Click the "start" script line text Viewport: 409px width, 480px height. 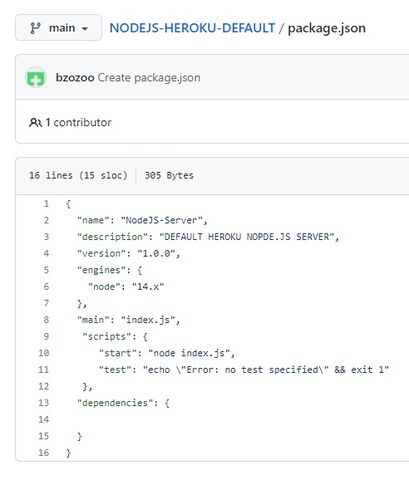pyautogui.click(x=167, y=353)
